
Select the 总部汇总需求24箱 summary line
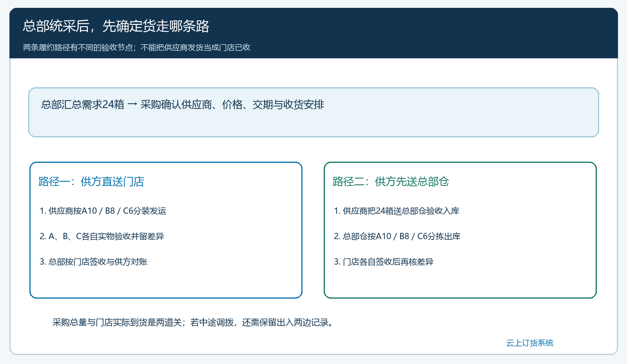pyautogui.click(x=183, y=105)
